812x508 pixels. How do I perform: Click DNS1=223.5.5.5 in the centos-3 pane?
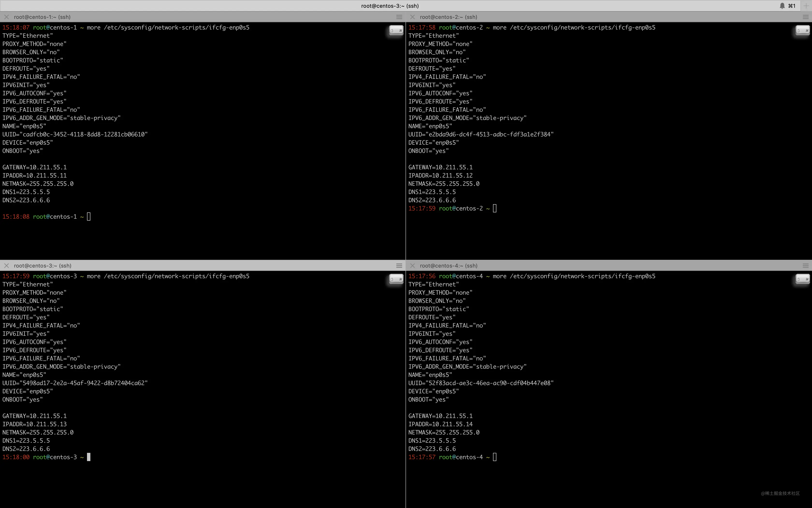click(x=26, y=441)
